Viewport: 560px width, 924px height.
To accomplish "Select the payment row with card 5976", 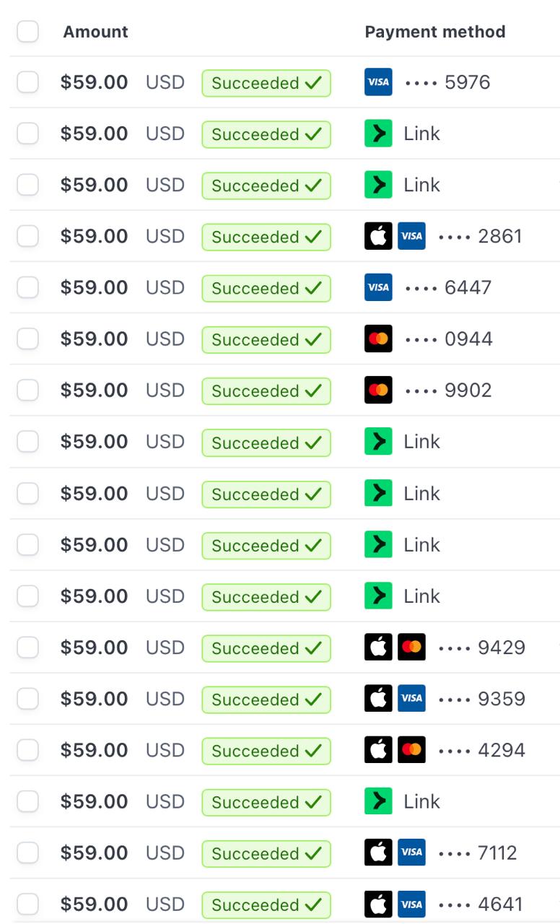I will [27, 82].
